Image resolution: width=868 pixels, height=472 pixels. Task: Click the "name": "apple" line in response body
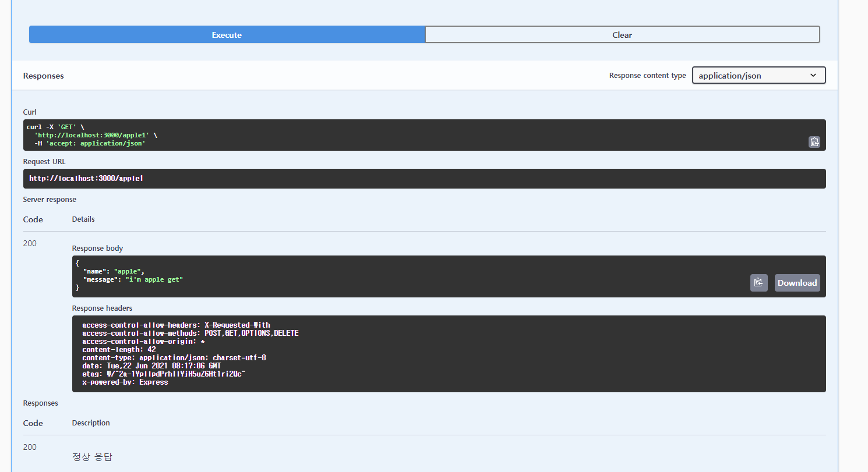coord(114,271)
